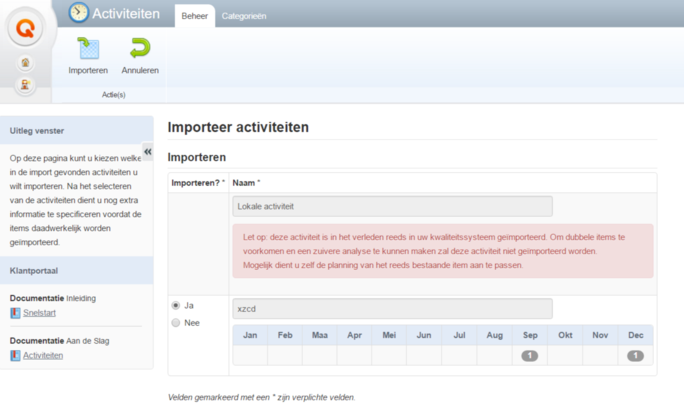Click the Lokale activiteit name field
The image size is (684, 416).
point(392,206)
